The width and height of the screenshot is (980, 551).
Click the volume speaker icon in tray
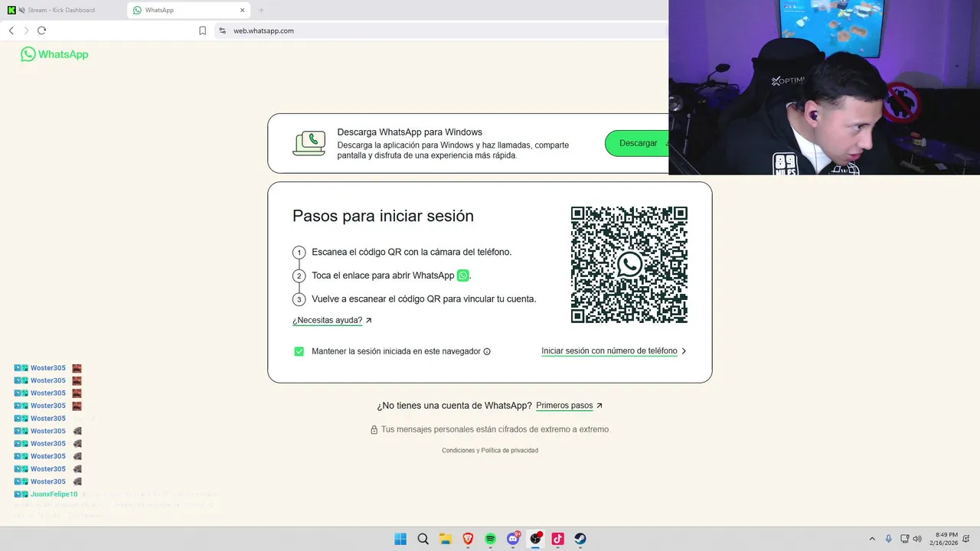[x=917, y=539]
